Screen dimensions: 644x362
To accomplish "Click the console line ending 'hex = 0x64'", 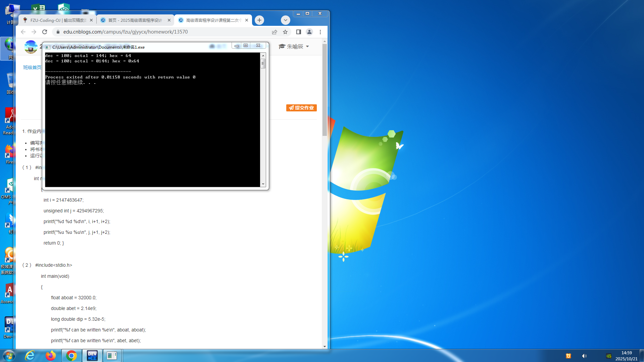I will [92, 61].
